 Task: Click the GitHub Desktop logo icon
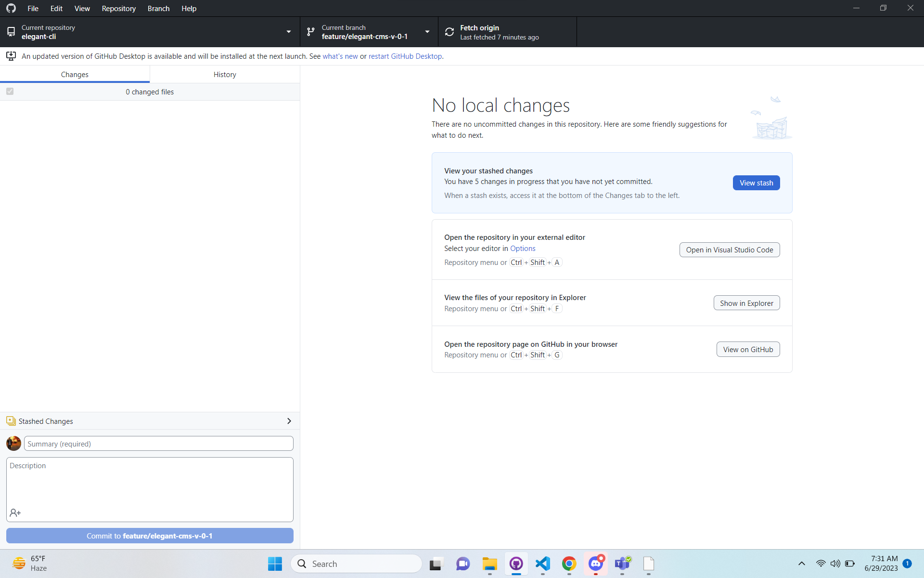11,8
